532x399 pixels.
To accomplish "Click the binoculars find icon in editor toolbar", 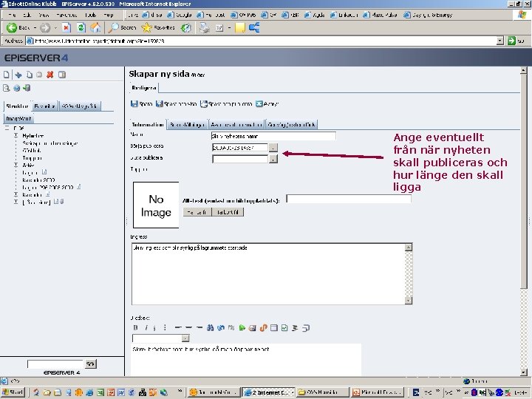I will tap(211, 328).
